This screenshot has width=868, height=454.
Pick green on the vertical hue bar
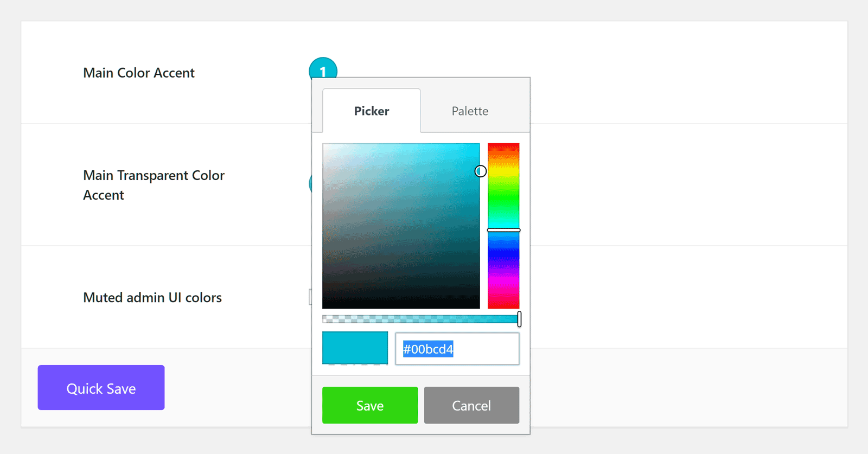click(x=503, y=199)
